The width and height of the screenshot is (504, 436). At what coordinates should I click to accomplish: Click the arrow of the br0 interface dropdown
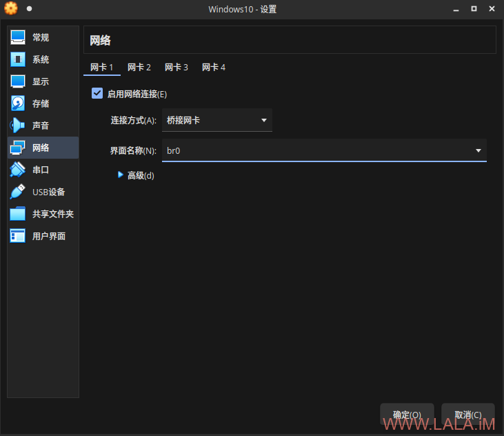pyautogui.click(x=478, y=150)
